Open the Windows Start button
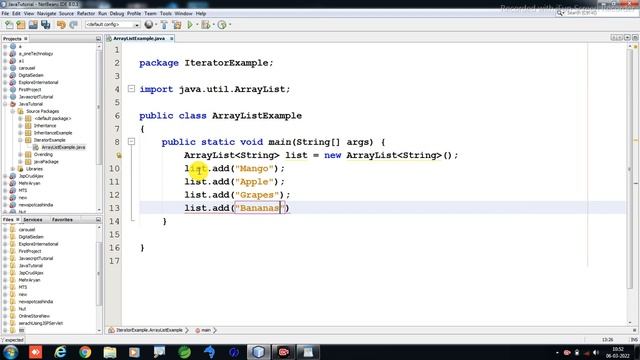 click(11, 352)
